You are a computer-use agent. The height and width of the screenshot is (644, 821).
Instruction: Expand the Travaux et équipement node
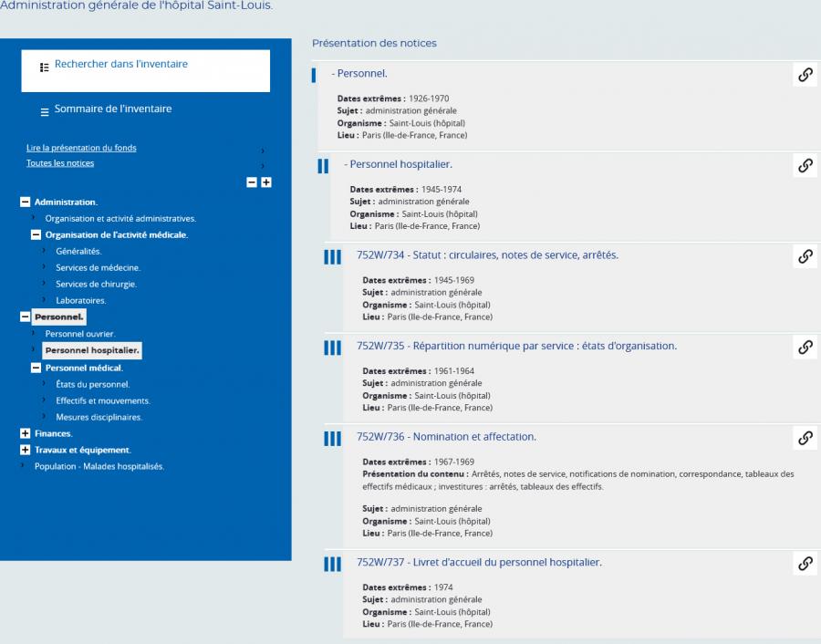pos(26,450)
